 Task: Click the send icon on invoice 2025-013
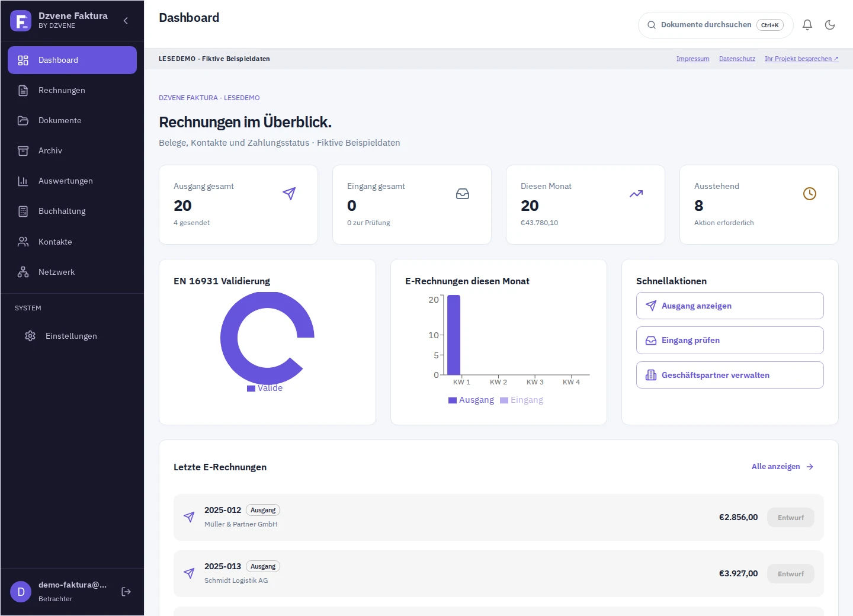click(189, 573)
